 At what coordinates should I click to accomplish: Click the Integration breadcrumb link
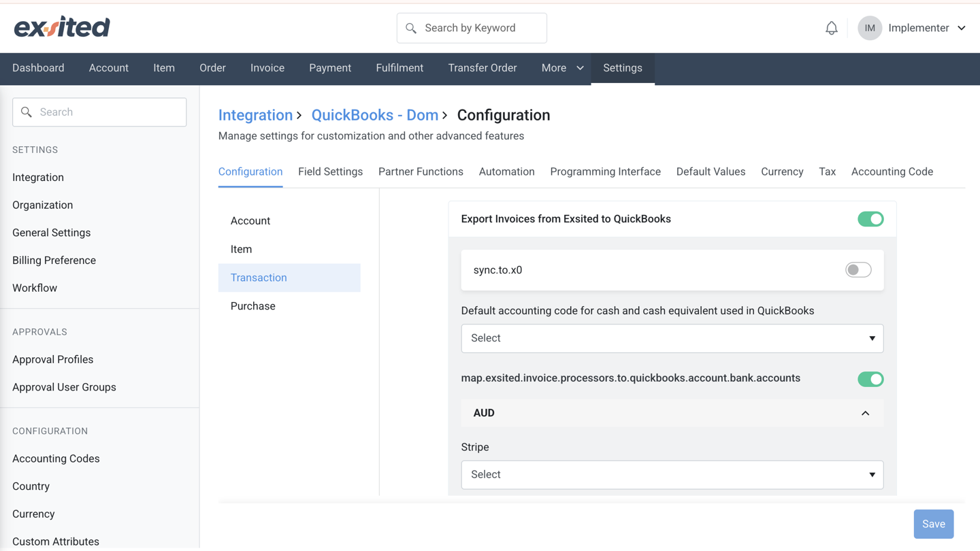(255, 115)
